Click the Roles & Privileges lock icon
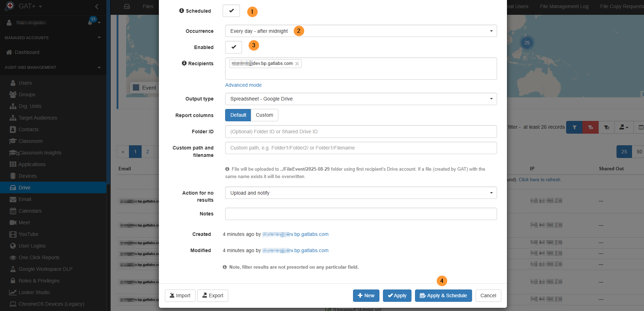Screen dimensions: 644x311 click(x=13, y=281)
